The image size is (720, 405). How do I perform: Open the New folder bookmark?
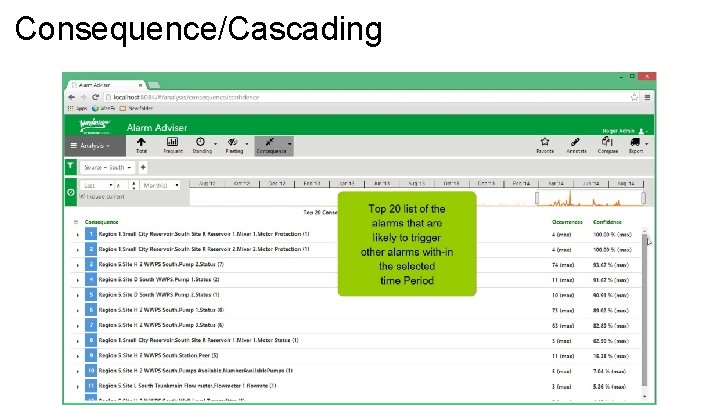click(136, 108)
